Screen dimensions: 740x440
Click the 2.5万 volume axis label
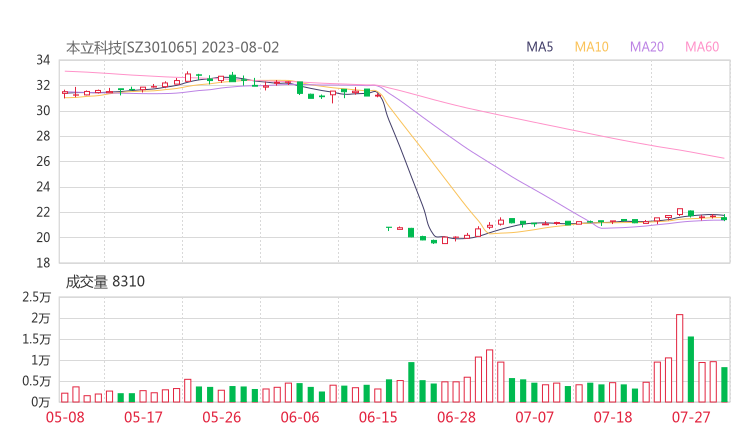click(36, 297)
